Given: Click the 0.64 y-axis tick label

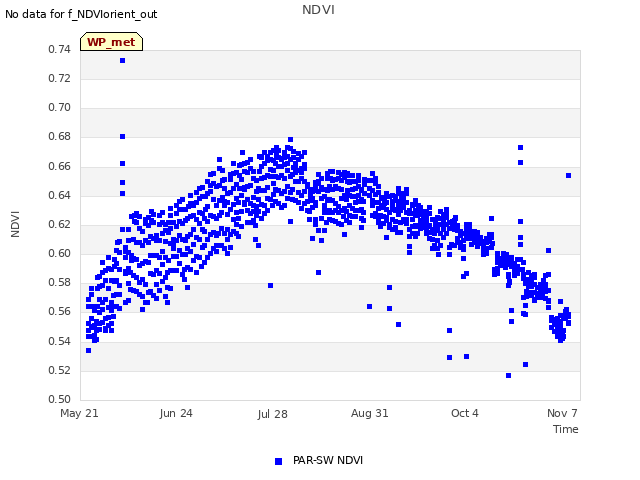Looking at the screenshot, I should pos(60,195).
